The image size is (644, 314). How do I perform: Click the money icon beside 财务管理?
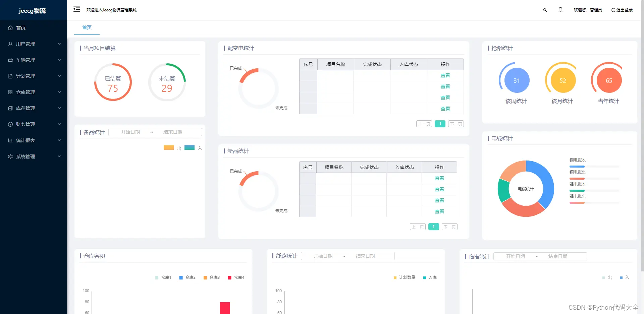pos(10,124)
